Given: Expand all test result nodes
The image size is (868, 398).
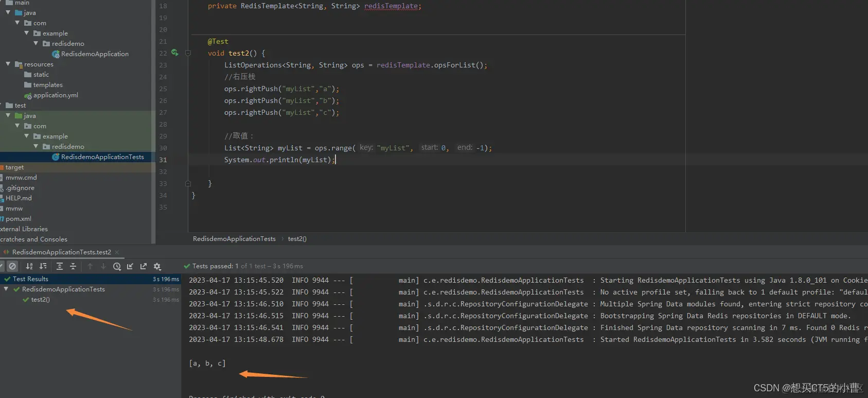Looking at the screenshot, I should 60,266.
